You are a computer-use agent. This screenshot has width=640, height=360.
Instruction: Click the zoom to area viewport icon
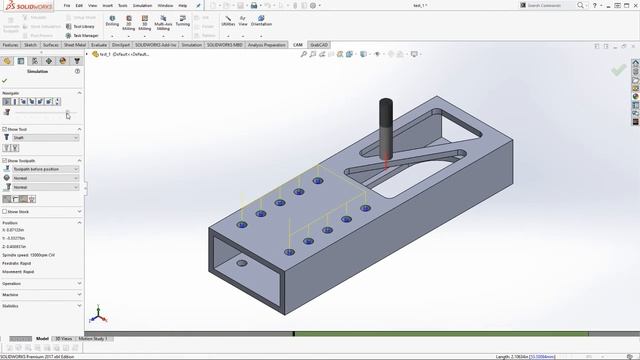coord(312,54)
